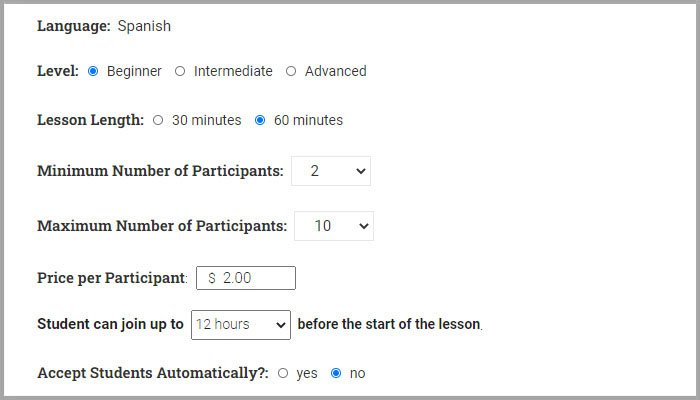700x400 pixels.
Task: Click the Spanish language value text
Action: click(144, 26)
